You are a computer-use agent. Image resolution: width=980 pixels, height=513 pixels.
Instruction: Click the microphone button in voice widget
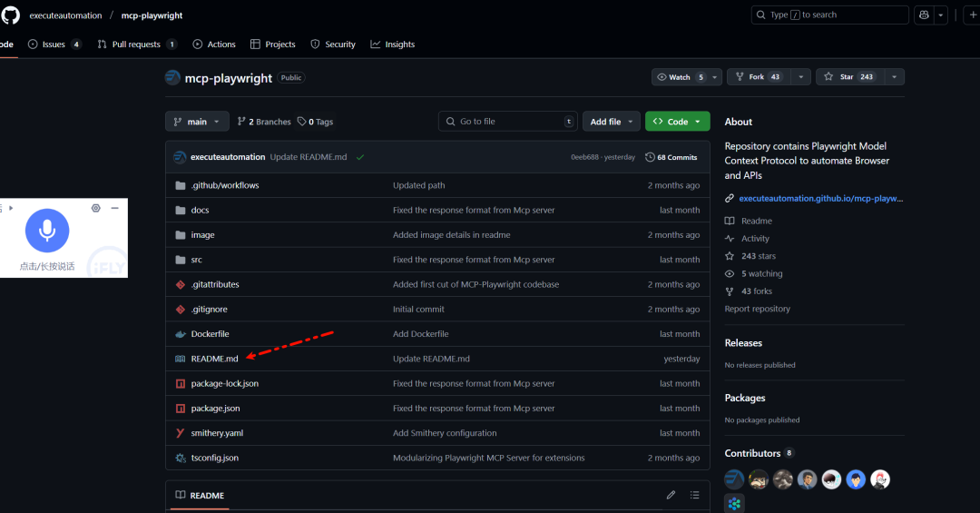coord(47,230)
